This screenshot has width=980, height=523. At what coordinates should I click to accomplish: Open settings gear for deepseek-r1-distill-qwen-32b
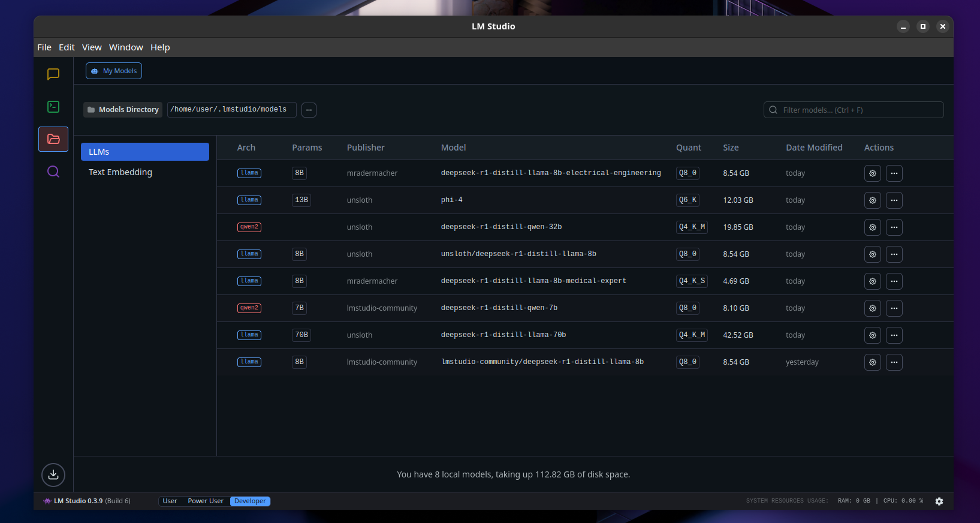tap(873, 227)
